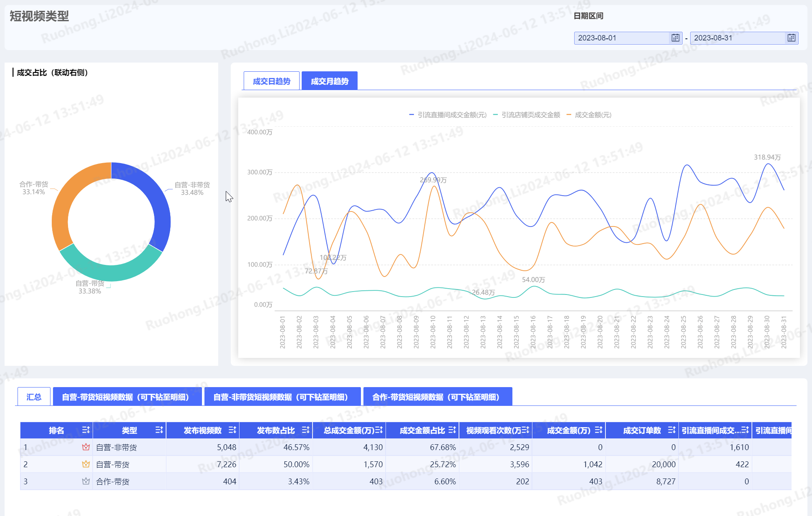812x516 pixels.
Task: Open the start date calendar picker icon
Action: [x=675, y=38]
